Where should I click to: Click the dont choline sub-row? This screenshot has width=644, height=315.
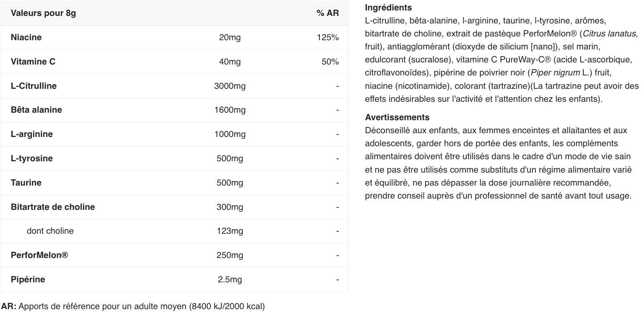tap(50, 231)
